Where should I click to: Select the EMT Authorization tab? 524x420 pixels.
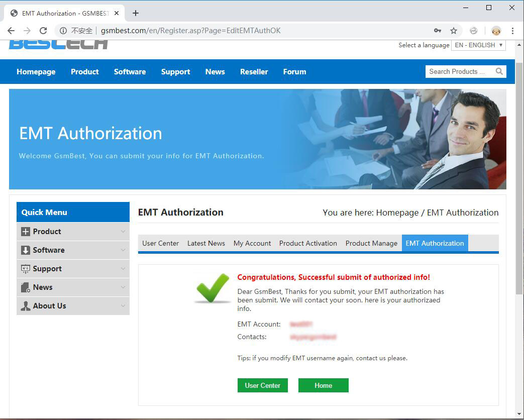pos(435,243)
